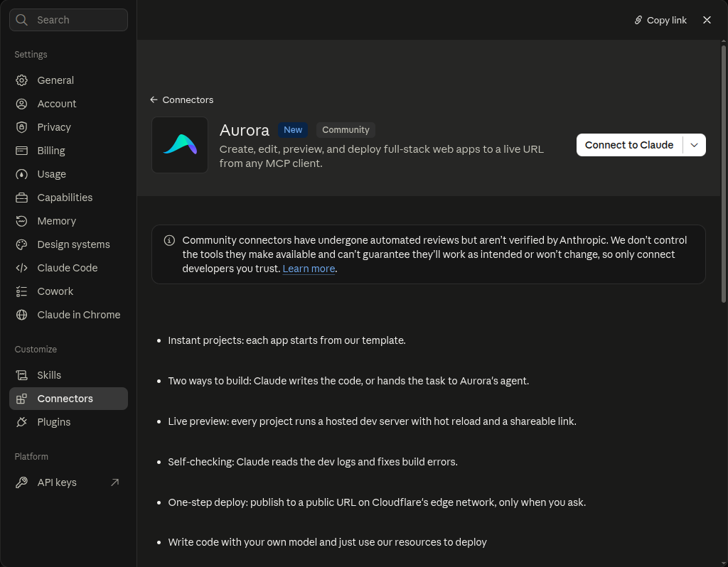The width and height of the screenshot is (728, 567).
Task: Click Connect to Claude button
Action: coord(629,145)
